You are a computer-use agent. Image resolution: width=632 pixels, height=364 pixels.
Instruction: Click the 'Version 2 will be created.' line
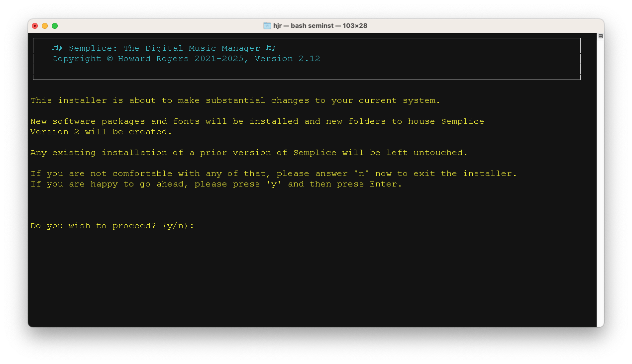click(101, 132)
